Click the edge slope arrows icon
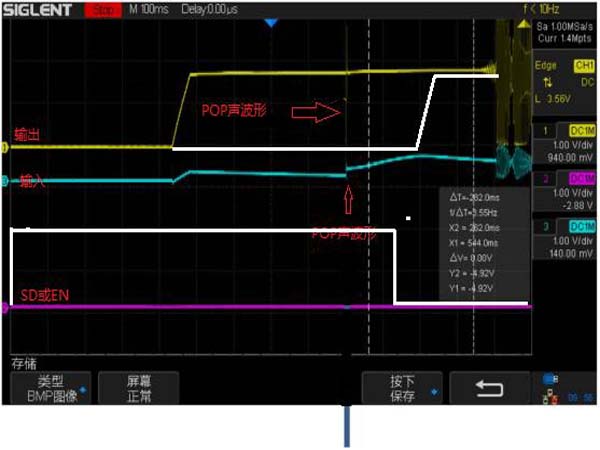600x450 pixels. tap(548, 82)
